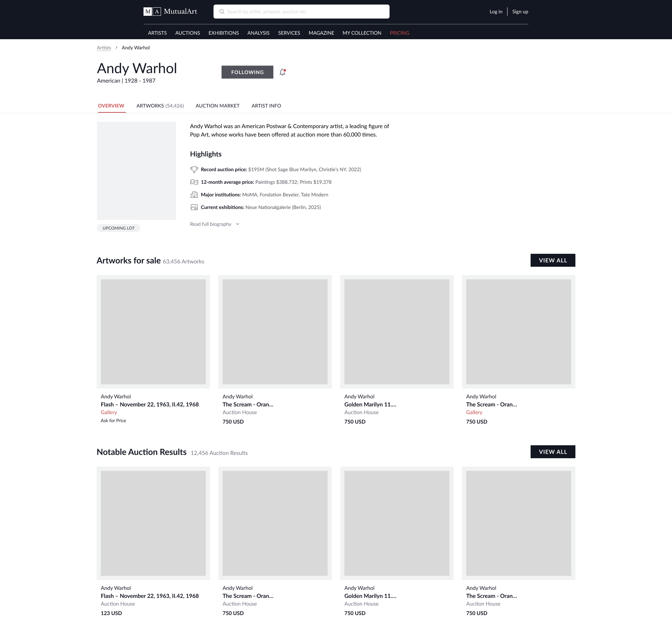This screenshot has height=628, width=672.
Task: Open the AUCTIONS menu
Action: [188, 33]
